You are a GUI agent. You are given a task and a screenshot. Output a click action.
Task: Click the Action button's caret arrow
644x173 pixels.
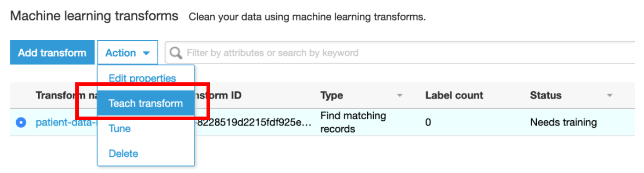pyautogui.click(x=146, y=53)
